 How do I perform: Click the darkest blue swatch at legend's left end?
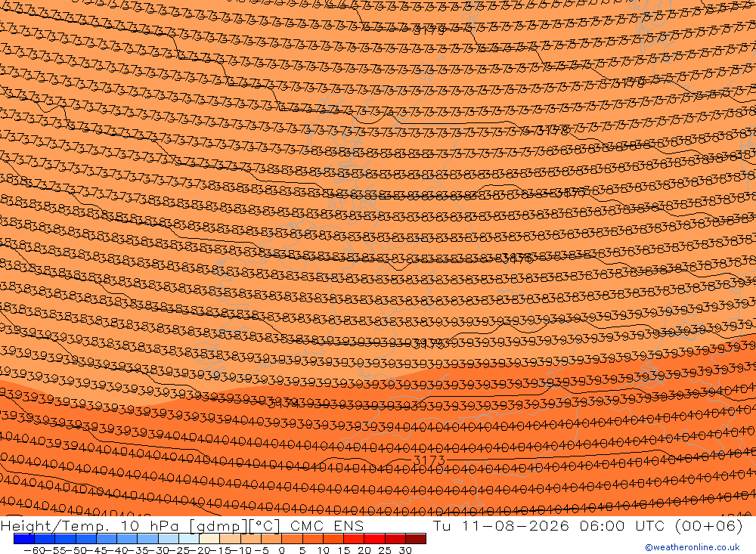tap(24, 539)
